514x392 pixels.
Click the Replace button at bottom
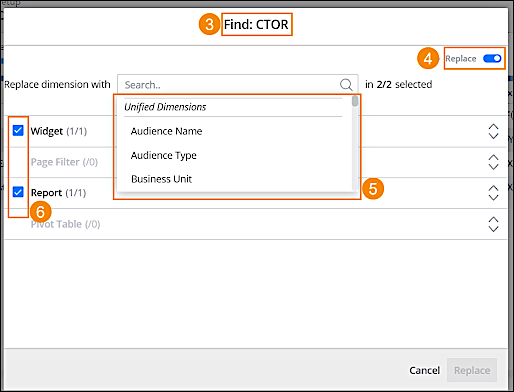tap(472, 370)
